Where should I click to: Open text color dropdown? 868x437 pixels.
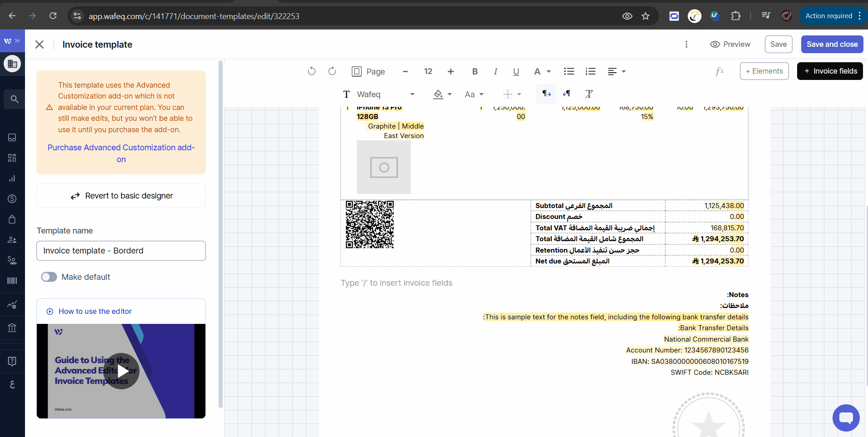[x=542, y=71]
